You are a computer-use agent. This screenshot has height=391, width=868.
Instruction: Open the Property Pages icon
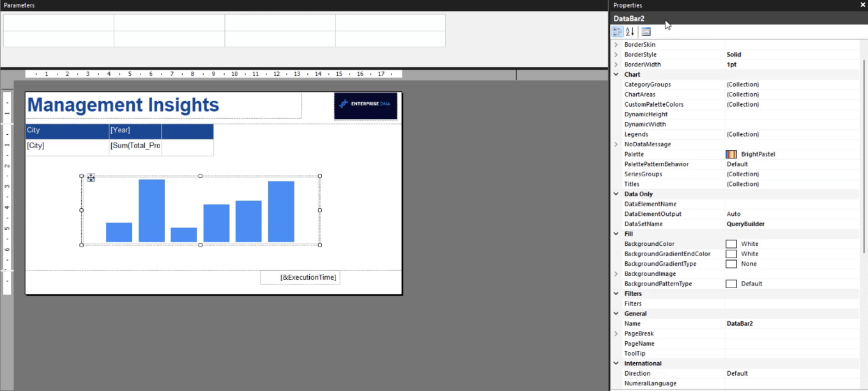tap(646, 32)
